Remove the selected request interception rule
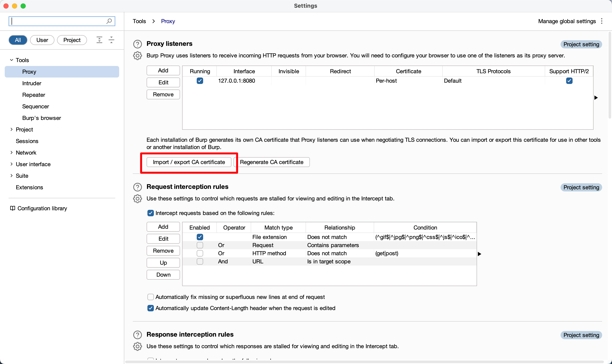This screenshot has width=612, height=364. [163, 251]
